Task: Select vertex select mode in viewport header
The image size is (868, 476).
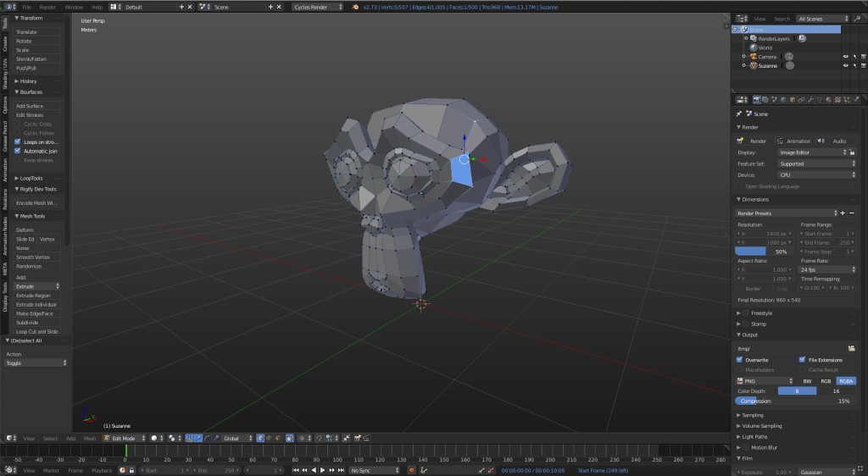Action: [260, 438]
